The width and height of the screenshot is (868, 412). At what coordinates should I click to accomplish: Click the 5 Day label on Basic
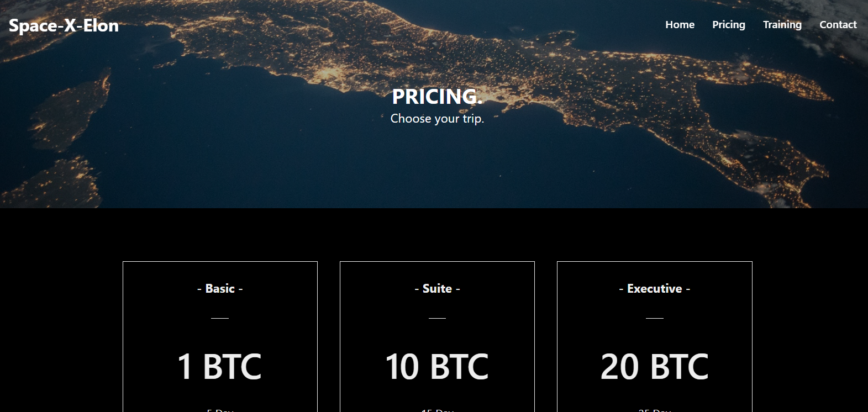(220, 410)
